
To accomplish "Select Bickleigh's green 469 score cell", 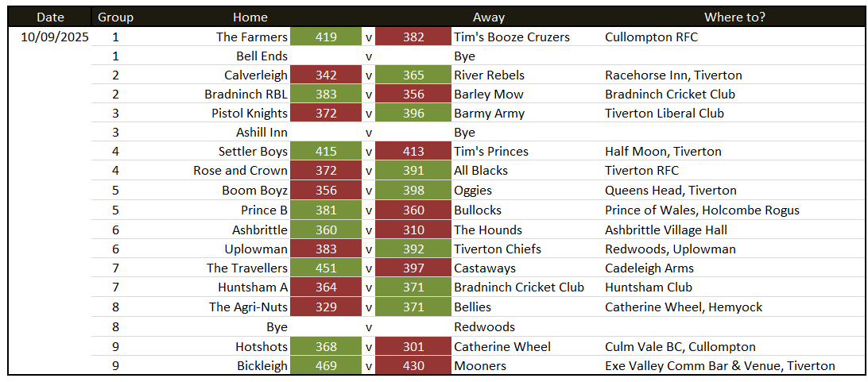I will pyautogui.click(x=326, y=366).
